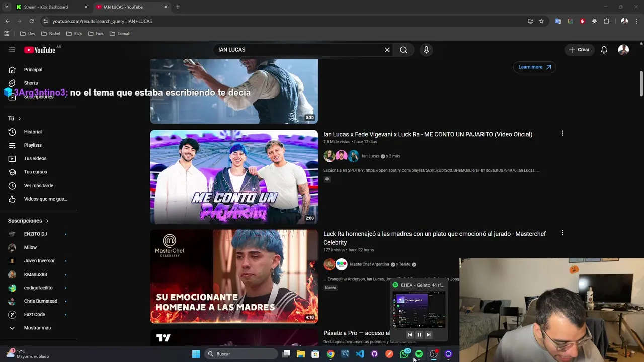Click the browser address bar URL
The image size is (644, 362).
[x=102, y=21]
